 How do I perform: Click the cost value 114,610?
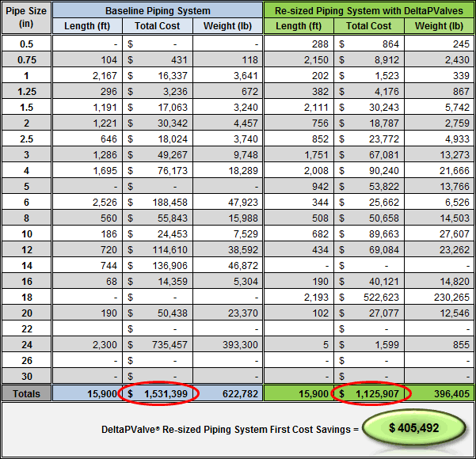point(170,249)
